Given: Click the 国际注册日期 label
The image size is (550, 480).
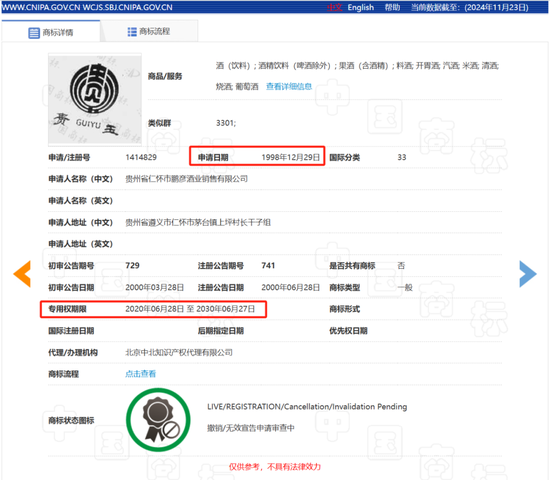Looking at the screenshot, I should [71, 331].
